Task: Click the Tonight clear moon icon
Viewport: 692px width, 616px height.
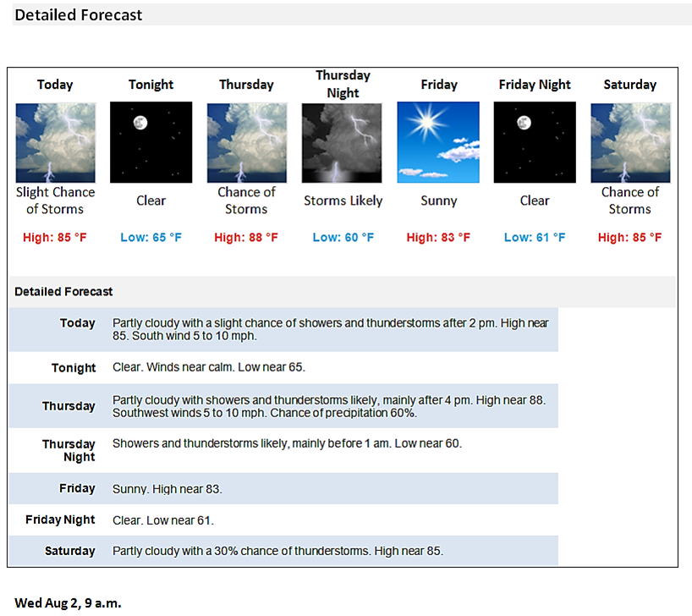Action: (x=151, y=142)
